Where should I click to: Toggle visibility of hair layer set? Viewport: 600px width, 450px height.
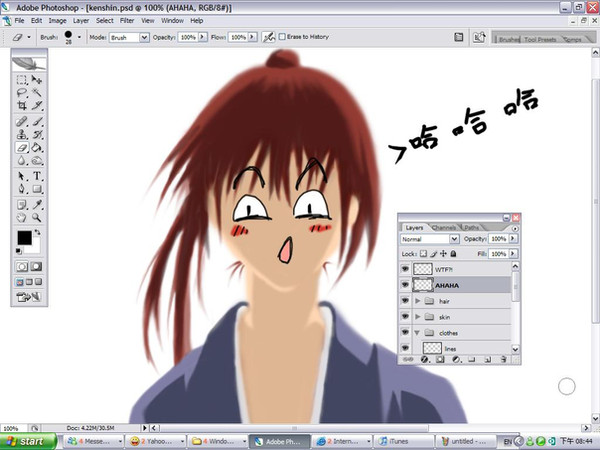coord(405,301)
